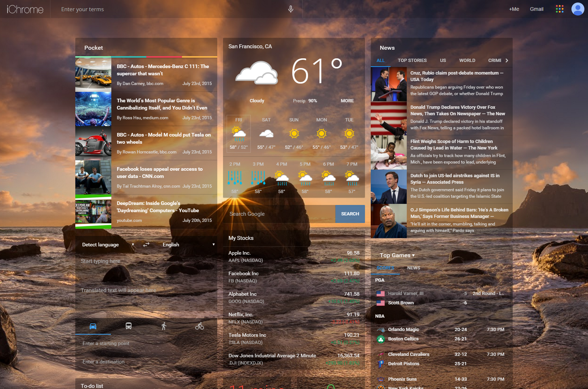The height and width of the screenshot is (389, 588).
Task: Click the Model M motorcycle thumbnail
Action: point(93,143)
